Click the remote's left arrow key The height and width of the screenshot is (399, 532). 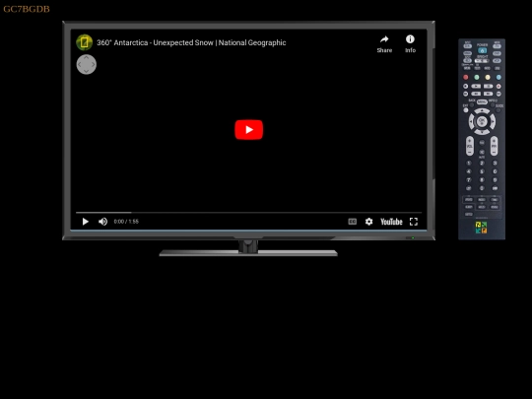click(471, 121)
